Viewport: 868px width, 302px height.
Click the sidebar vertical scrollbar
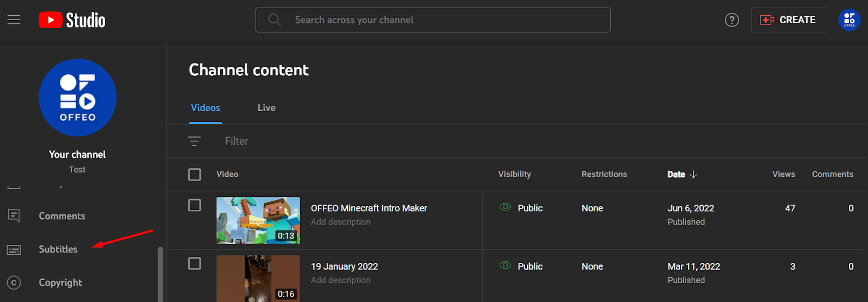point(160,274)
